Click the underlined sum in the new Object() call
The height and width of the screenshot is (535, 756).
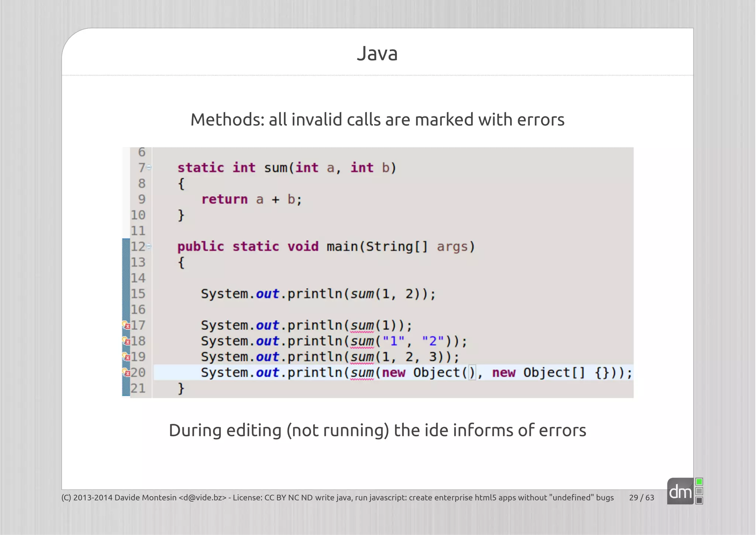click(362, 373)
